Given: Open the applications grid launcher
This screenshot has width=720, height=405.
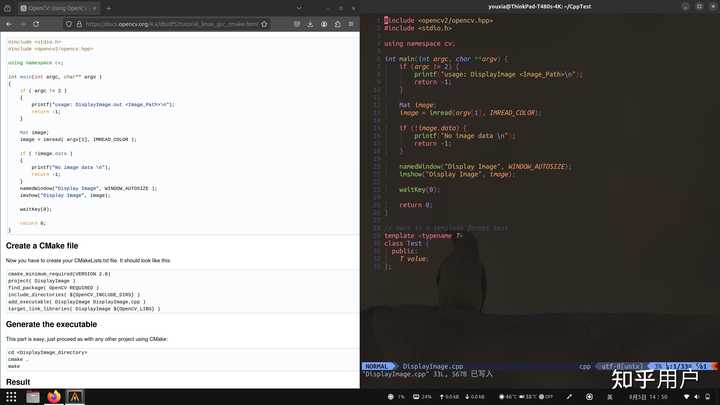Looking at the screenshot, I should pyautogui.click(x=11, y=397).
